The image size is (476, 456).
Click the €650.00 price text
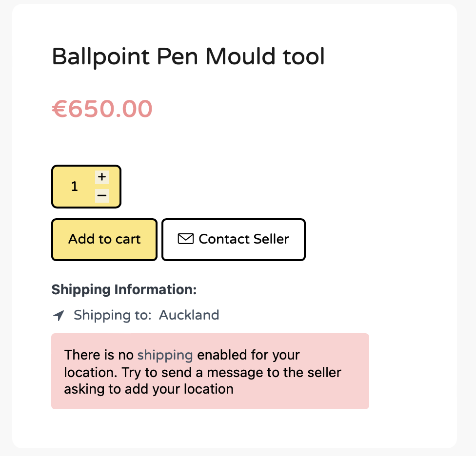102,109
